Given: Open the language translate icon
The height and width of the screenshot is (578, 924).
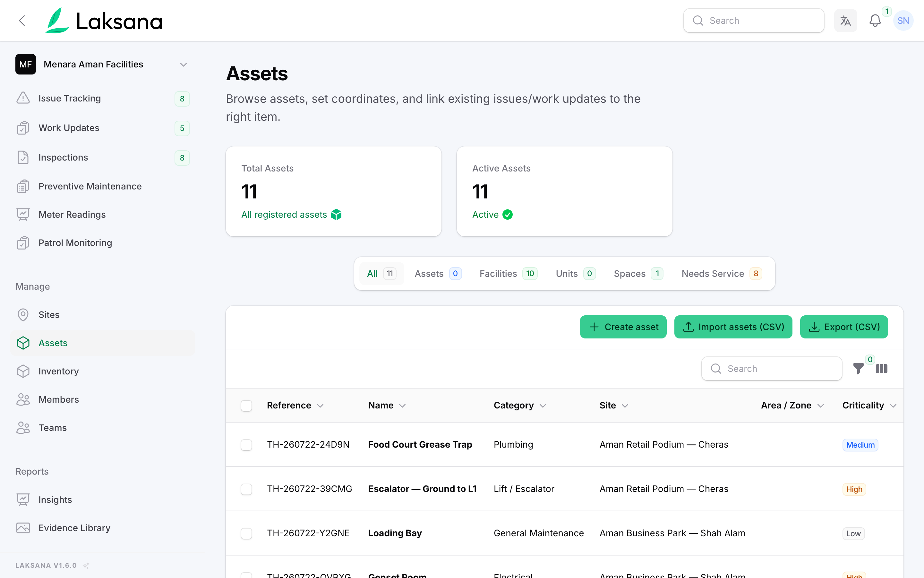Looking at the screenshot, I should tap(845, 21).
